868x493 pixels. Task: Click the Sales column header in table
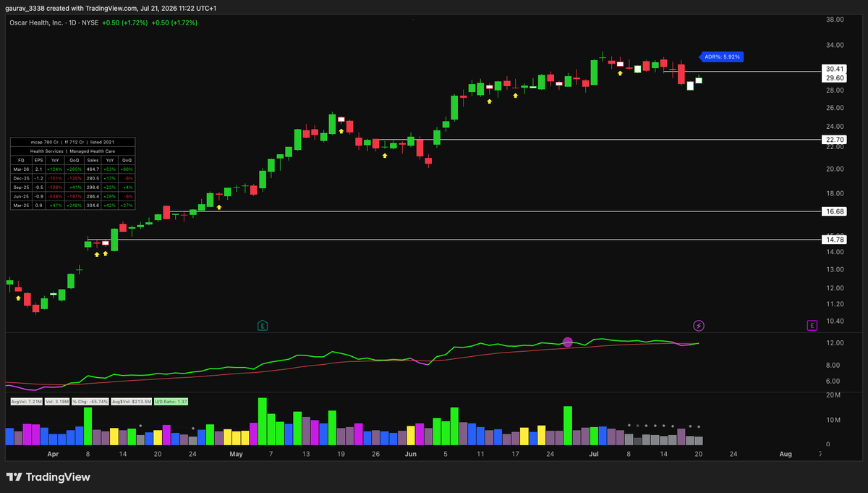[x=93, y=160]
